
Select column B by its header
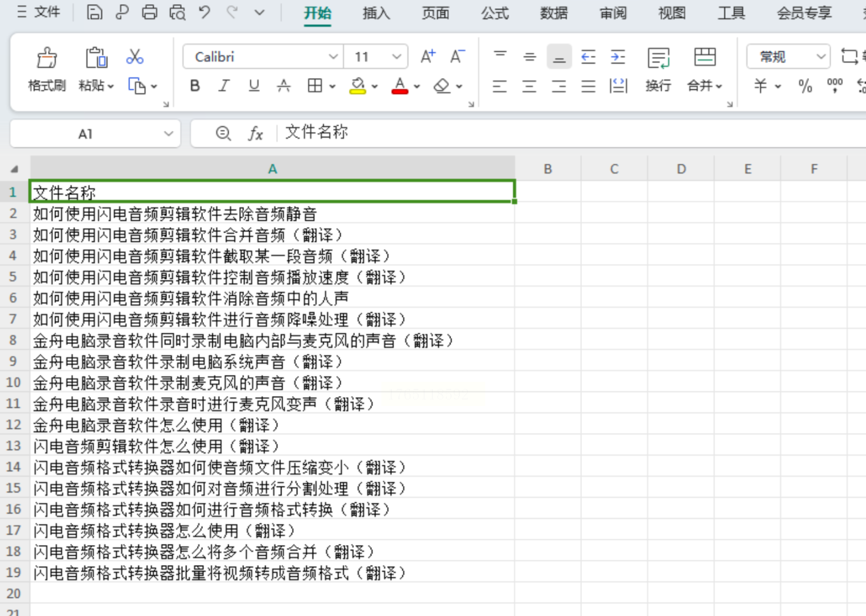pyautogui.click(x=548, y=169)
